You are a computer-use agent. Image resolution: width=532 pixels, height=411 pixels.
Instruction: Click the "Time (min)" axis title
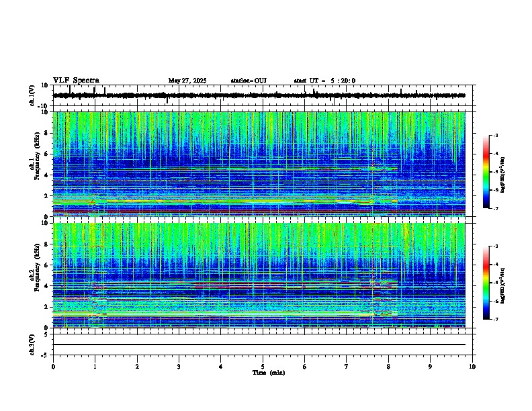coord(269,373)
